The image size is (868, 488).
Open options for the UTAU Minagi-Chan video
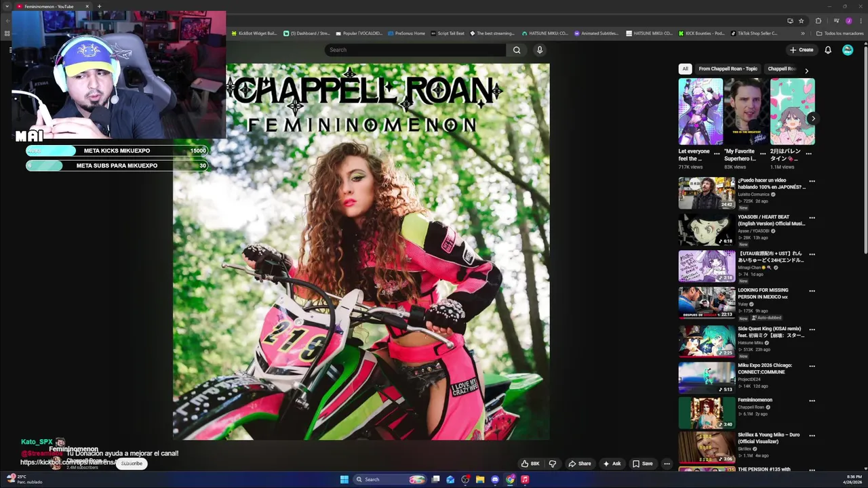(812, 254)
